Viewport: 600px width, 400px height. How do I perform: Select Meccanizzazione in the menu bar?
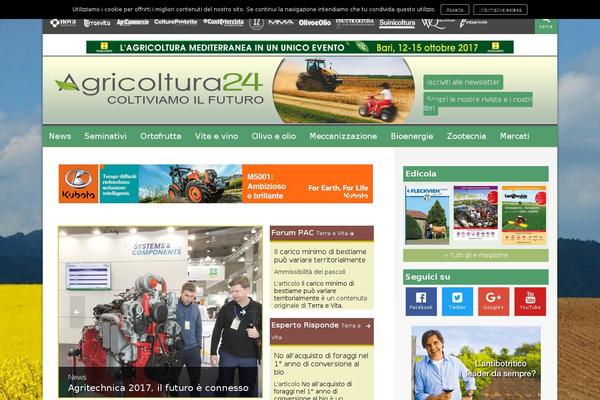(343, 136)
